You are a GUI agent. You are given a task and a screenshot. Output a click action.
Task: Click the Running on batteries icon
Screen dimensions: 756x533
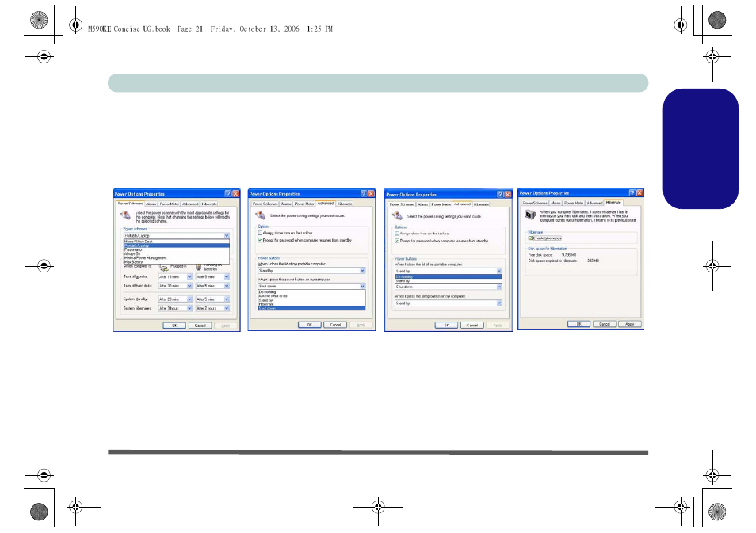pos(198,268)
